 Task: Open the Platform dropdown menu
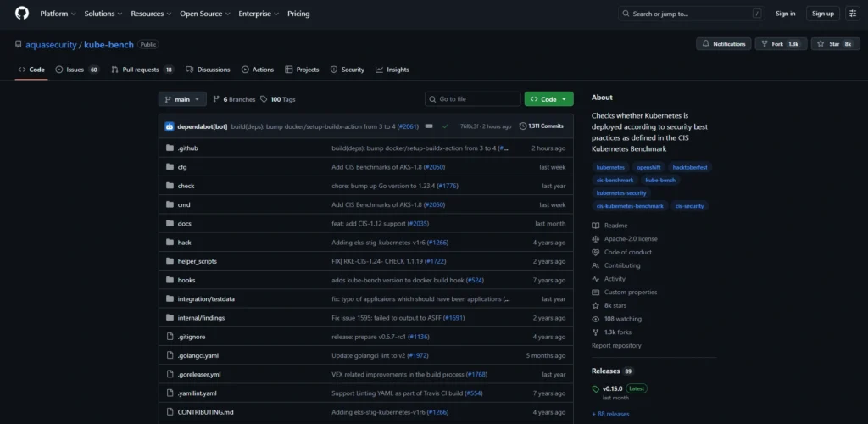click(58, 14)
